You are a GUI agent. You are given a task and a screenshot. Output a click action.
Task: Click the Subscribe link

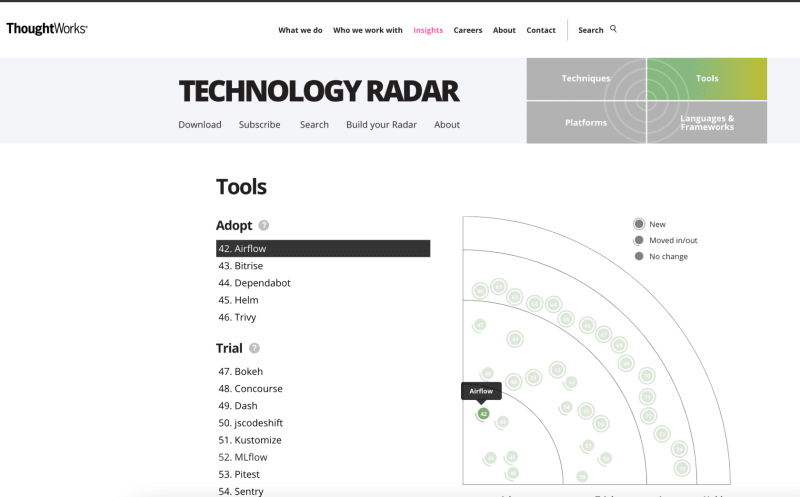(x=260, y=125)
